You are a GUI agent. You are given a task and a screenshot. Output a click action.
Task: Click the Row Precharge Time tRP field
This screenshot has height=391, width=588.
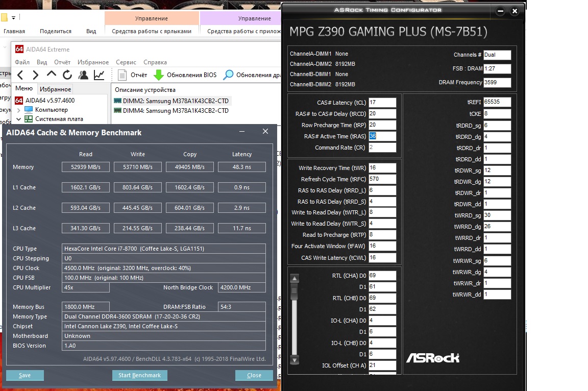click(382, 125)
